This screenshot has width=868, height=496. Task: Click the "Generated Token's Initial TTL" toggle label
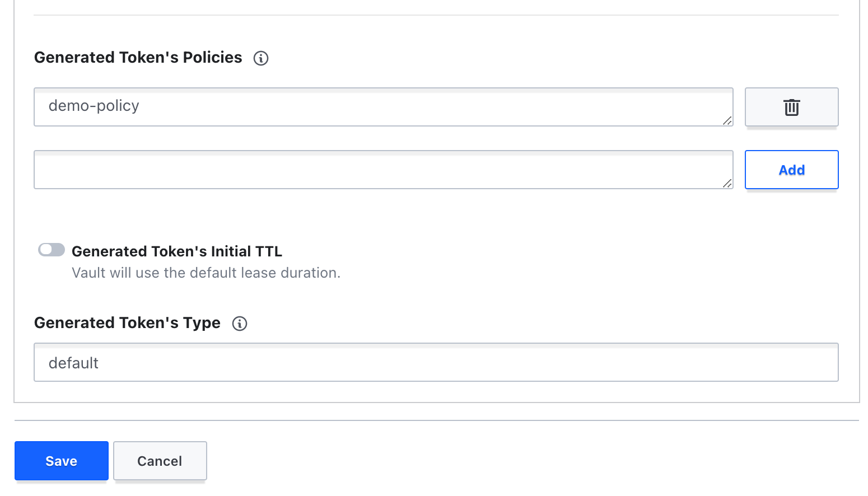click(x=177, y=251)
